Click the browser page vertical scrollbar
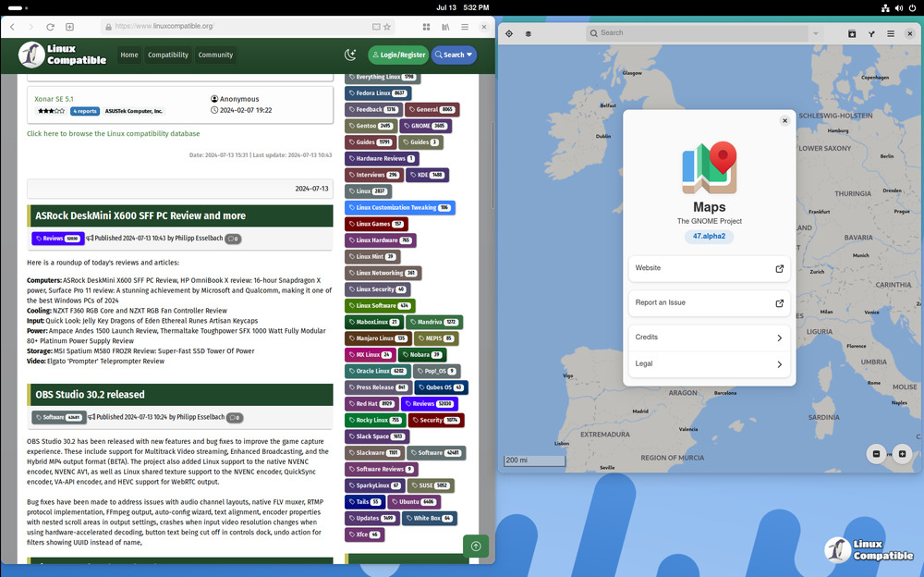 coord(492,166)
